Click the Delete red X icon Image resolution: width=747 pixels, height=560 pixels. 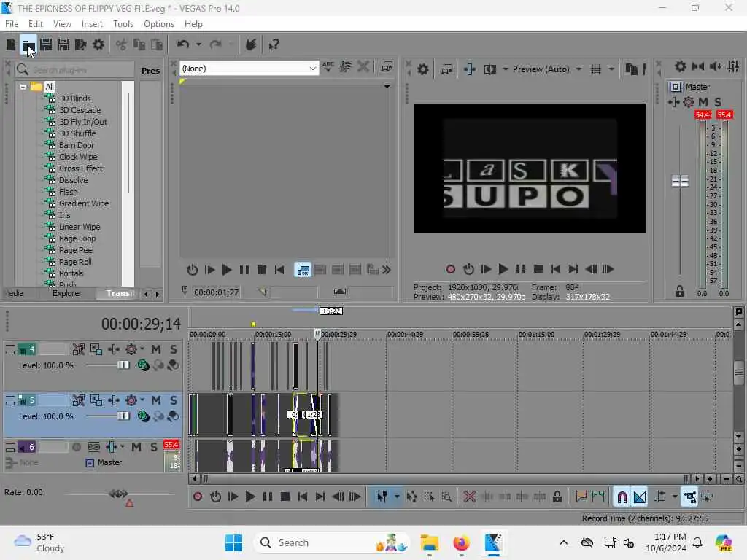point(469,497)
